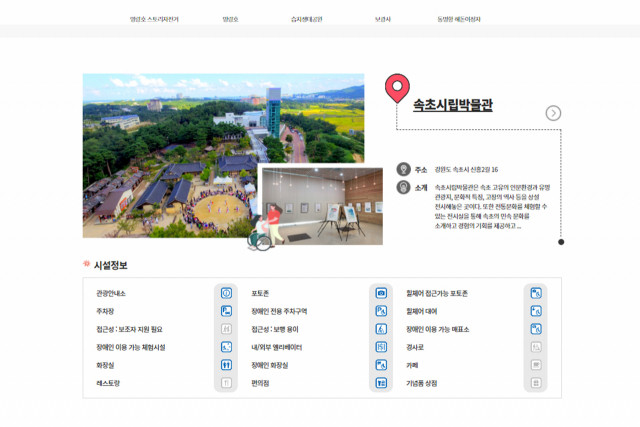Click the 접근성 보행 용이 wheelchair icon
This screenshot has height=427, width=640.
coord(381,329)
